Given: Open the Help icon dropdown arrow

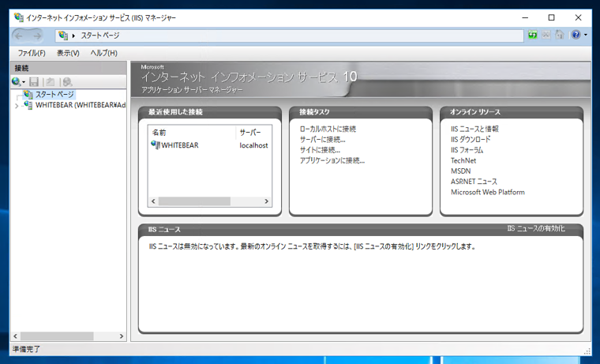Looking at the screenshot, I should click(x=586, y=36).
